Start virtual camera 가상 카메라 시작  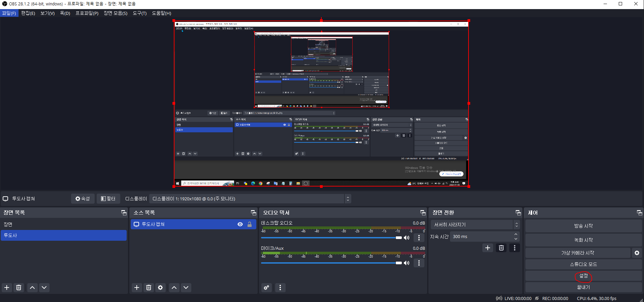click(x=578, y=253)
